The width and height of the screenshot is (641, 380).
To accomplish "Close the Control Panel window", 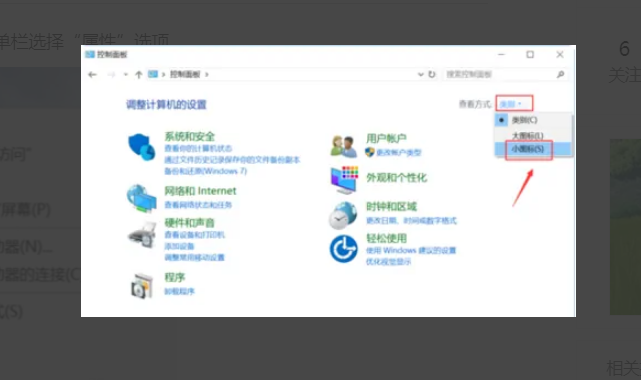I will tap(560, 54).
